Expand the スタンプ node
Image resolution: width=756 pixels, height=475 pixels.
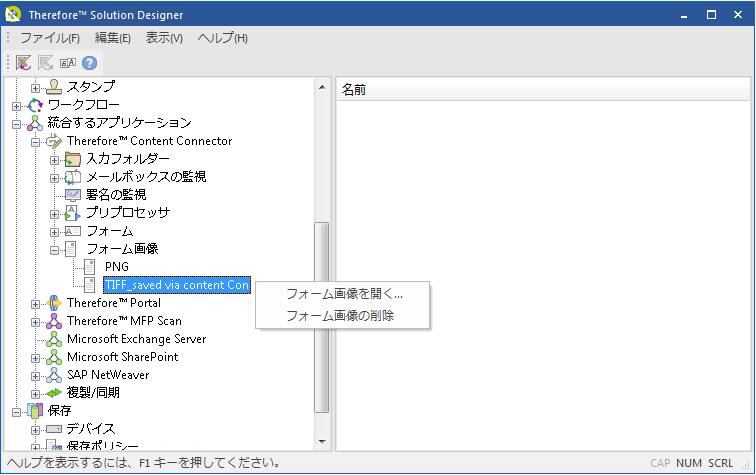(35, 88)
